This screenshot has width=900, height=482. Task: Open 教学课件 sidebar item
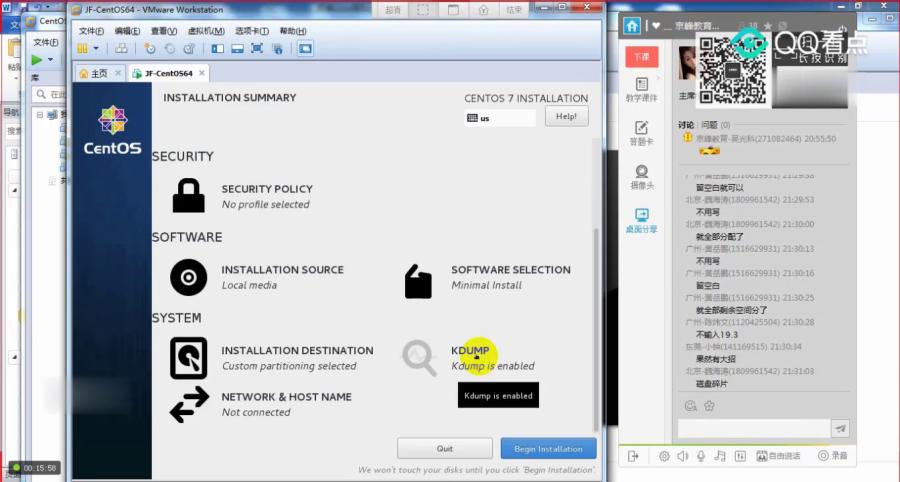642,90
